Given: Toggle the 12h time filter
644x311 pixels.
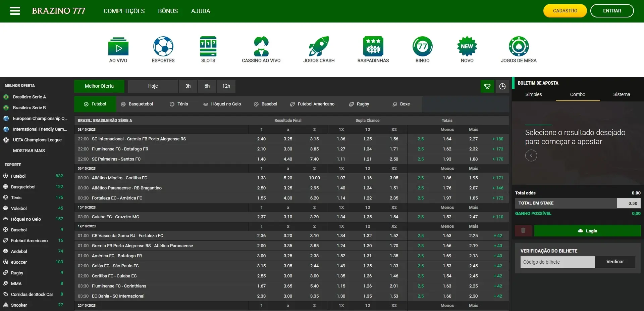Looking at the screenshot, I should click(x=226, y=86).
